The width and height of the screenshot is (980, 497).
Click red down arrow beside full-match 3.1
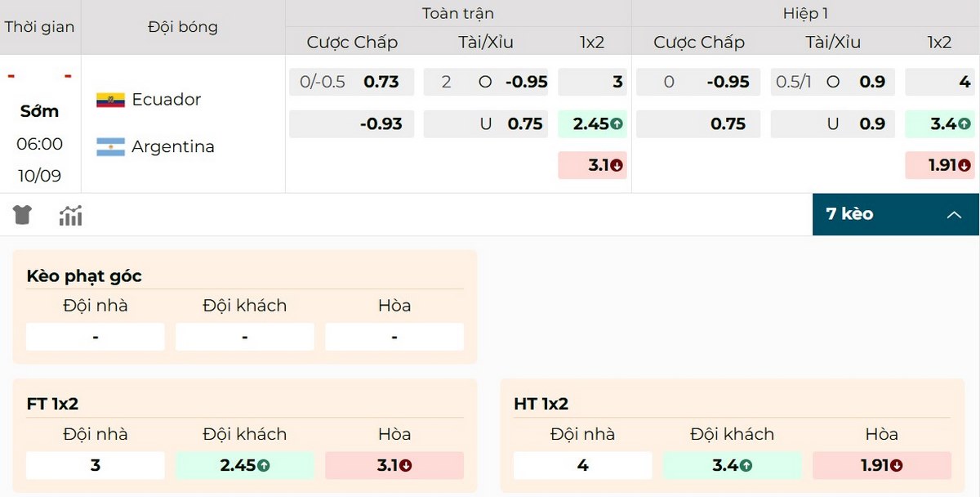(x=617, y=166)
